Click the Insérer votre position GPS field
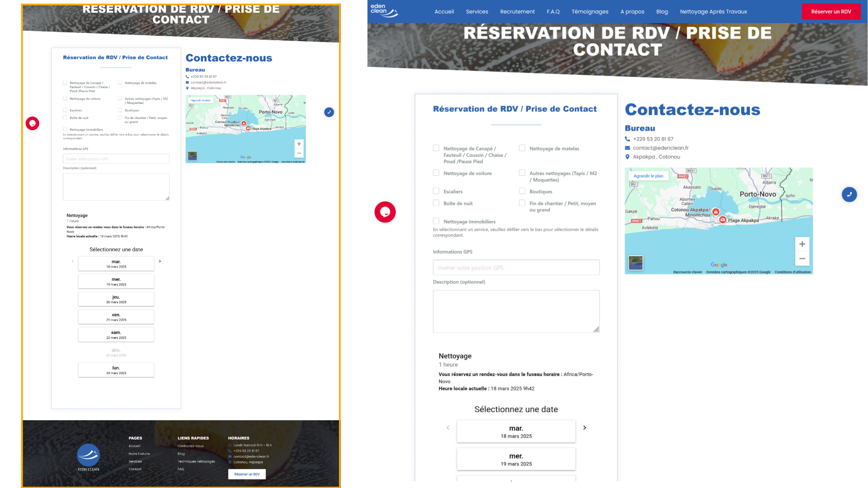 (x=516, y=267)
